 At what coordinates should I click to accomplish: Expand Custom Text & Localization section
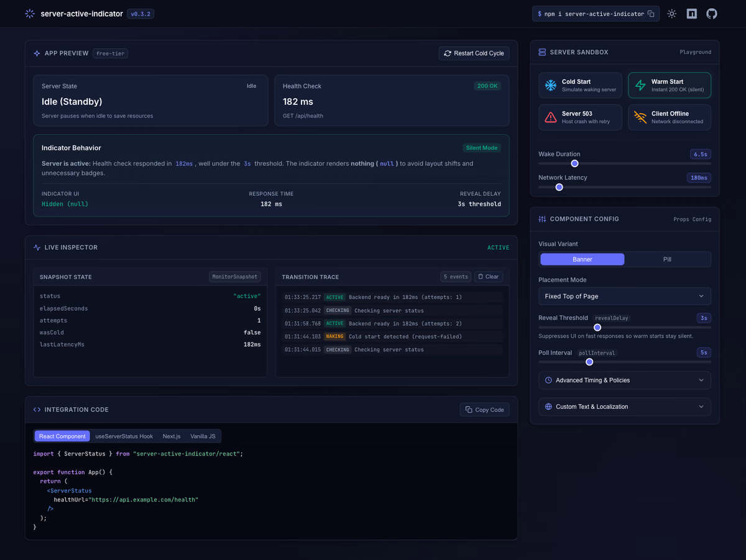625,406
